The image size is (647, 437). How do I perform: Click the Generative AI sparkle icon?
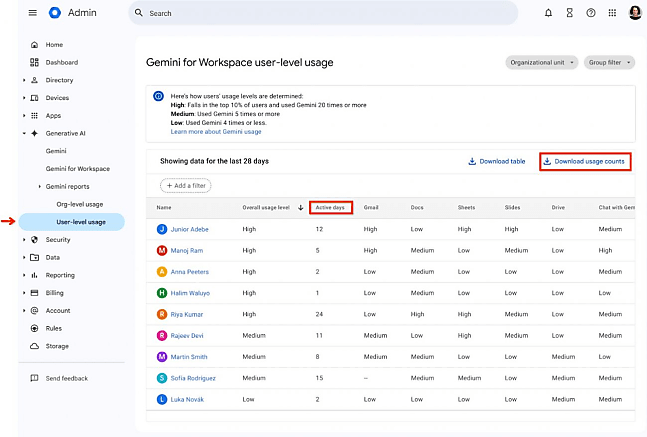point(35,133)
